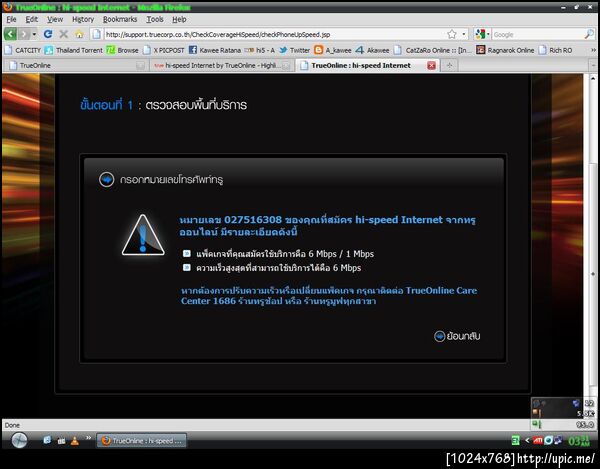Open the History menu
The width and height of the screenshot is (600, 469).
[x=83, y=19]
